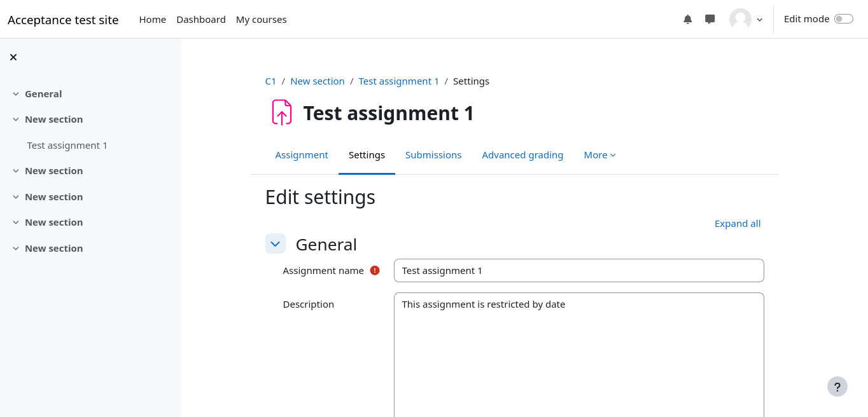
Task: Open the Assignment tab
Action: (x=302, y=155)
